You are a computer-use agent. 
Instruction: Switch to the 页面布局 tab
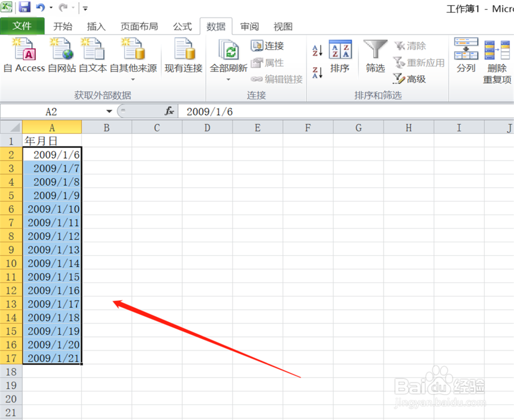[139, 27]
